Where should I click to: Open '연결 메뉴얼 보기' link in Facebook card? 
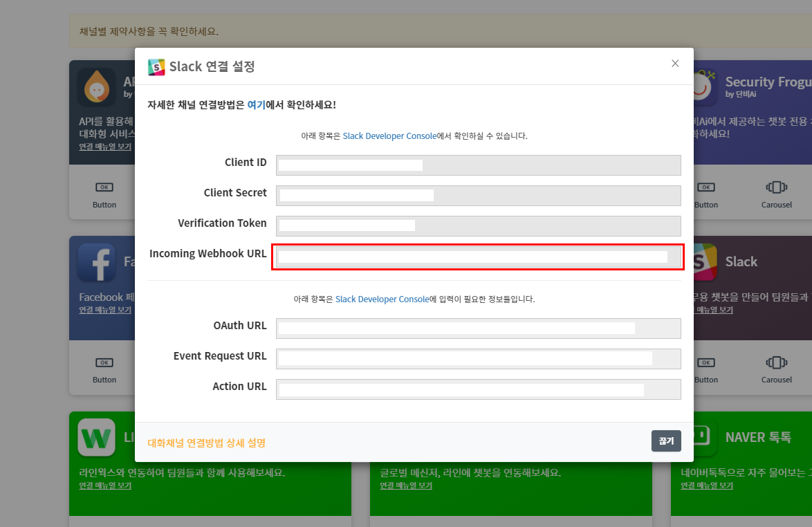coord(105,310)
